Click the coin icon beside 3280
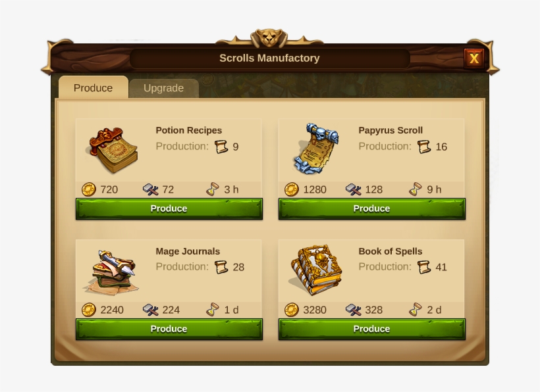 (x=291, y=310)
